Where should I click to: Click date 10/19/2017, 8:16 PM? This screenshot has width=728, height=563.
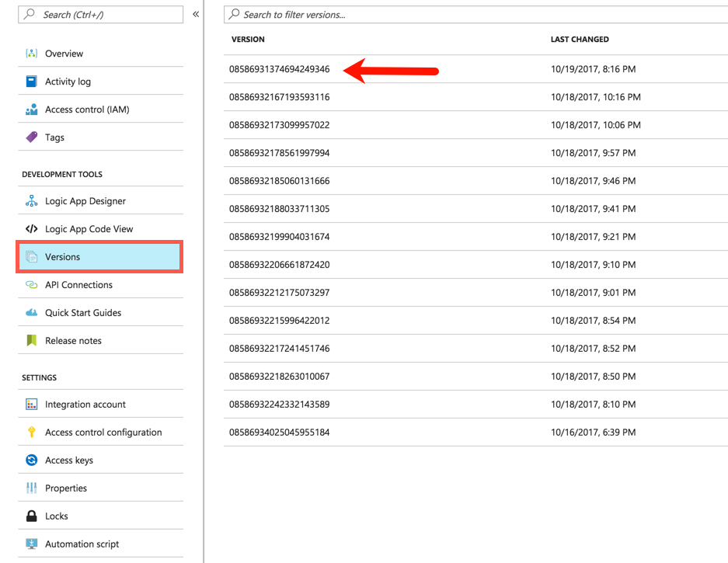[593, 69]
